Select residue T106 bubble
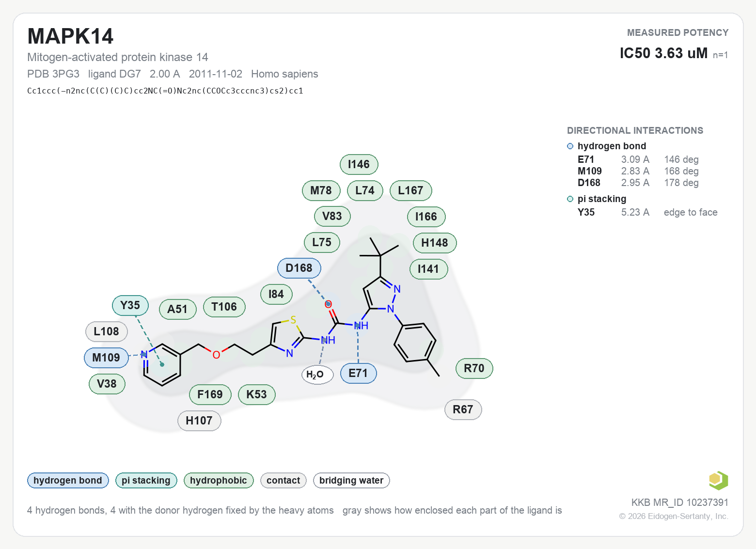The image size is (756, 549). click(x=224, y=307)
